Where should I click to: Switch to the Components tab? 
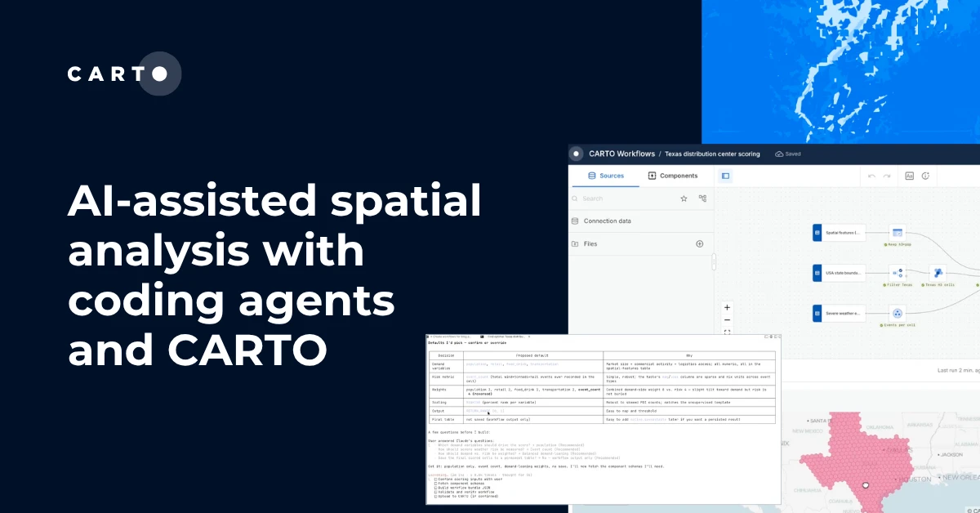point(673,176)
